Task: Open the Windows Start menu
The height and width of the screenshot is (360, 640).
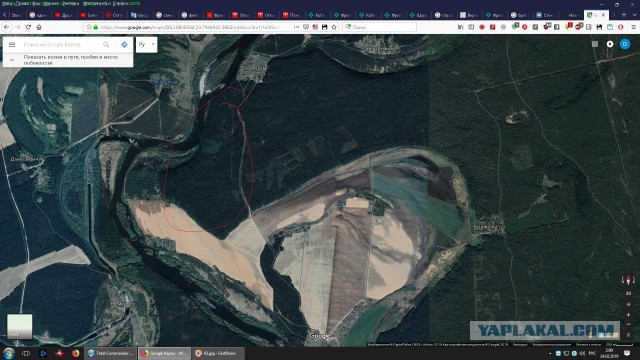Action: point(8,353)
